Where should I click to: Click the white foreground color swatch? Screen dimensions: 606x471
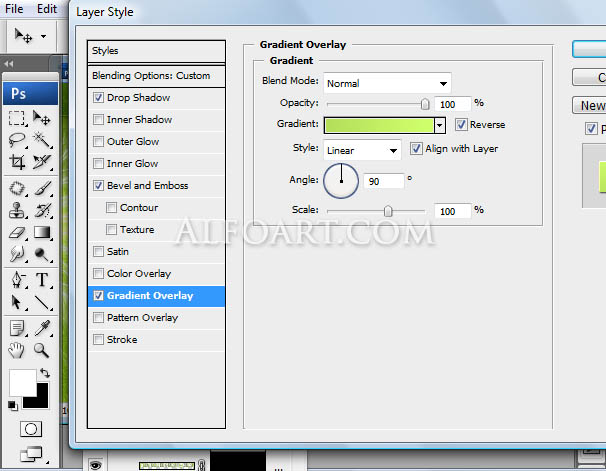tap(22, 382)
